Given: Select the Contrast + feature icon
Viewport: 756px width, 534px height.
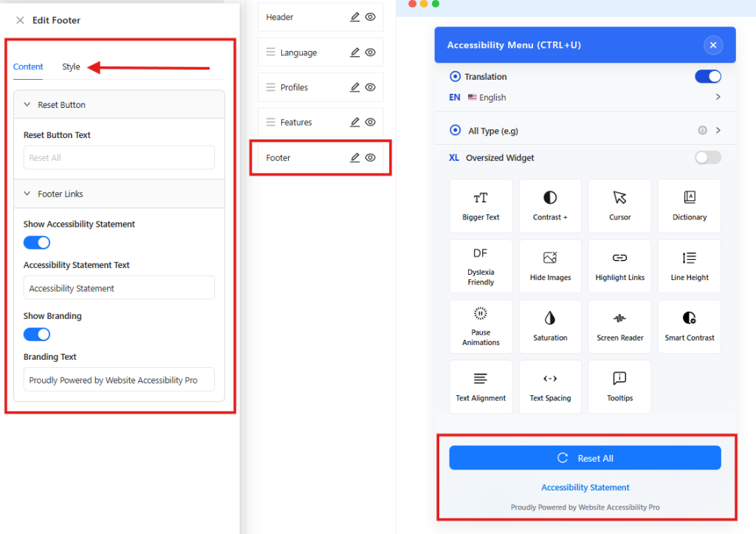Looking at the screenshot, I should (550, 205).
